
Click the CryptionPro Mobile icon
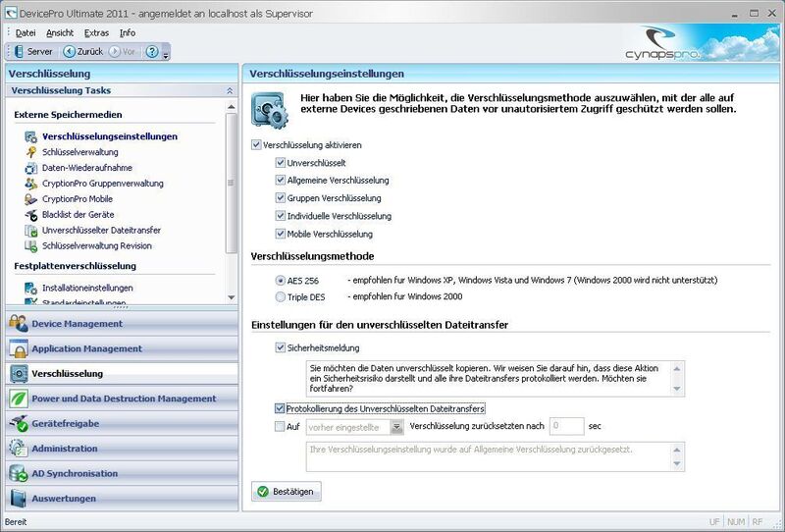click(x=31, y=199)
